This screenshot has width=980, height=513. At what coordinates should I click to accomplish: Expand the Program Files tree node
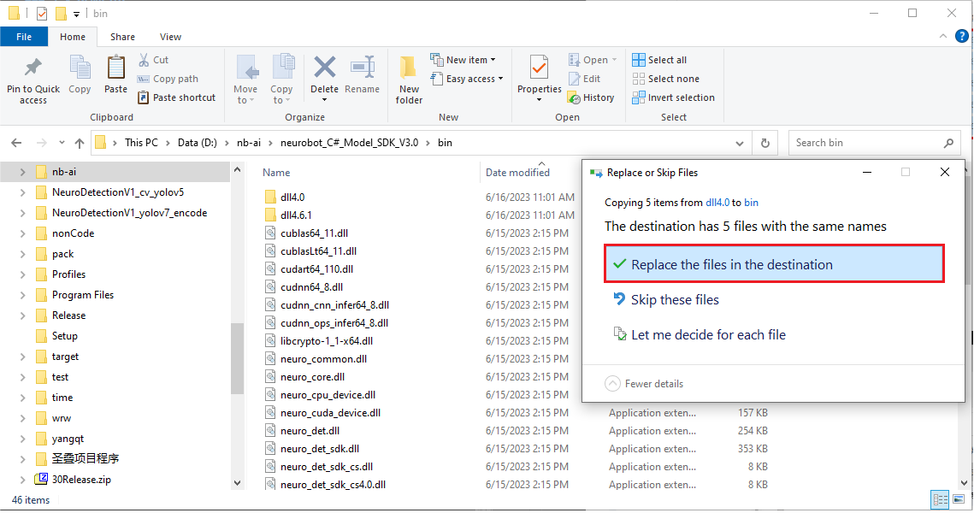point(22,295)
